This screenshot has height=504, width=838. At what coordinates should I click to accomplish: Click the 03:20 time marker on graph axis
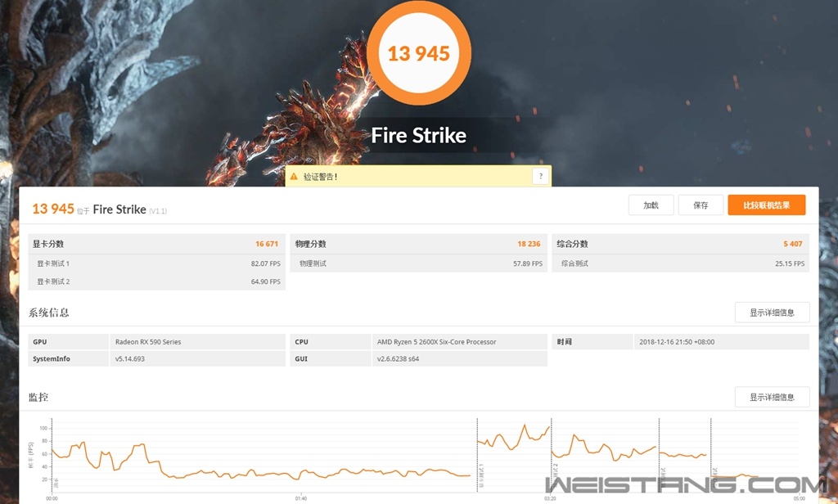550,498
